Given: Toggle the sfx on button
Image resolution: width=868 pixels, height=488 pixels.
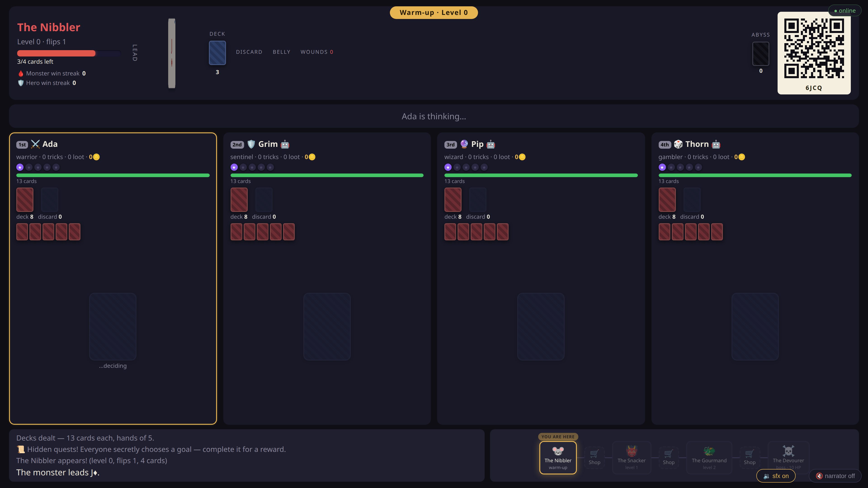Looking at the screenshot, I should pyautogui.click(x=776, y=476).
